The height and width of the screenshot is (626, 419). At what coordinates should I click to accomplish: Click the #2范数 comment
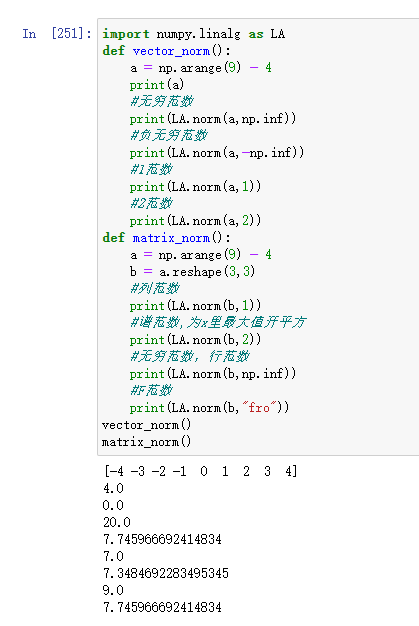(151, 203)
